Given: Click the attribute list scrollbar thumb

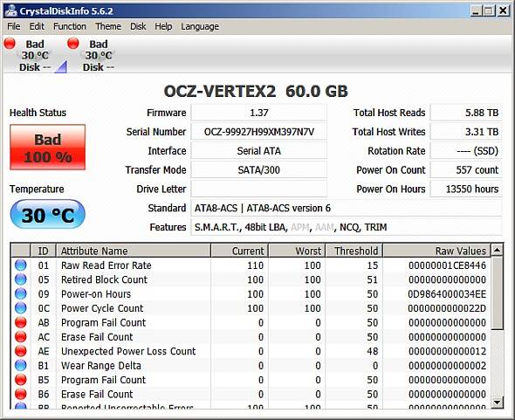Looking at the screenshot, I should click(x=498, y=293).
